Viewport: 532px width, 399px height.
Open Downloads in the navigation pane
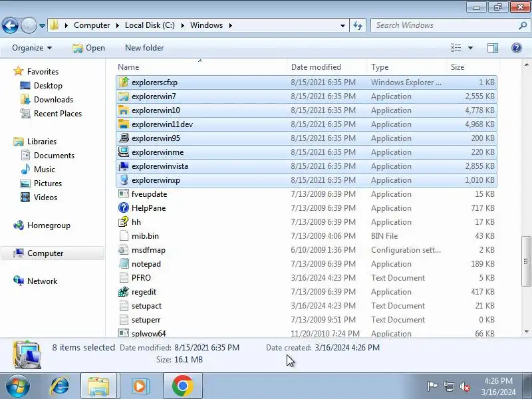pos(53,99)
